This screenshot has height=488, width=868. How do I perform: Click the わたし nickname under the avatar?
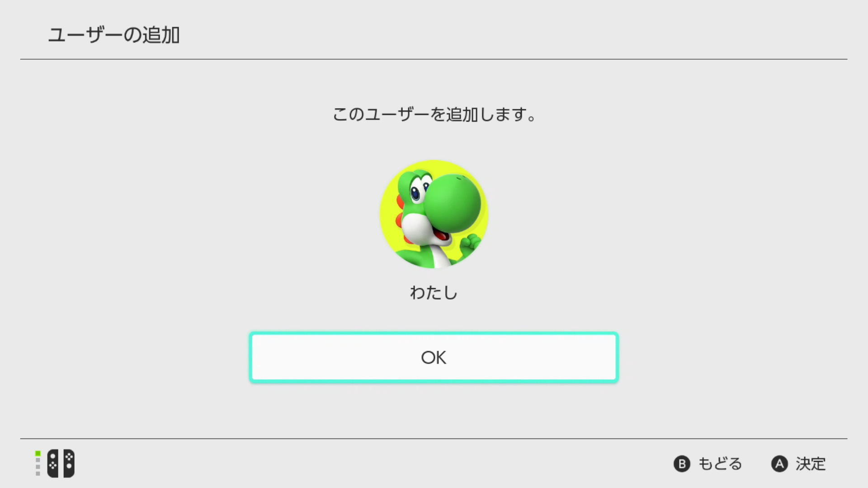point(434,293)
